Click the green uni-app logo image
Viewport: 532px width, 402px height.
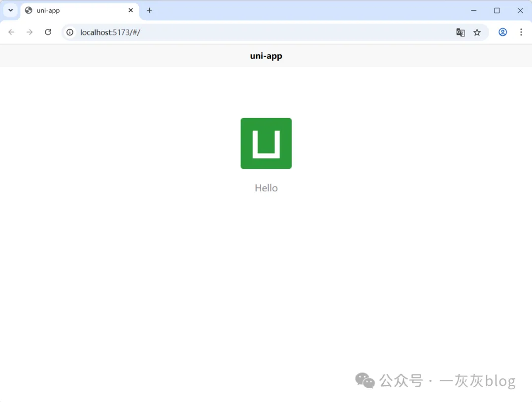click(x=266, y=143)
